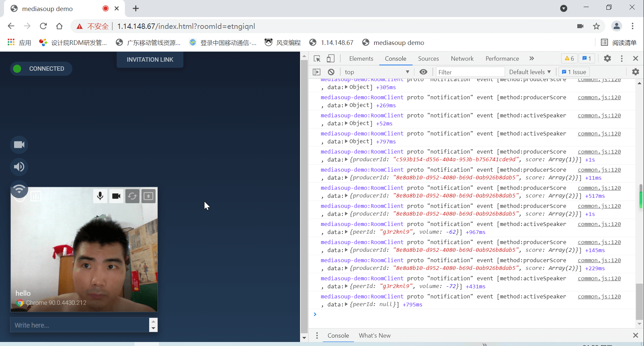Open common.js:120 link of +795ms entry

point(599,297)
